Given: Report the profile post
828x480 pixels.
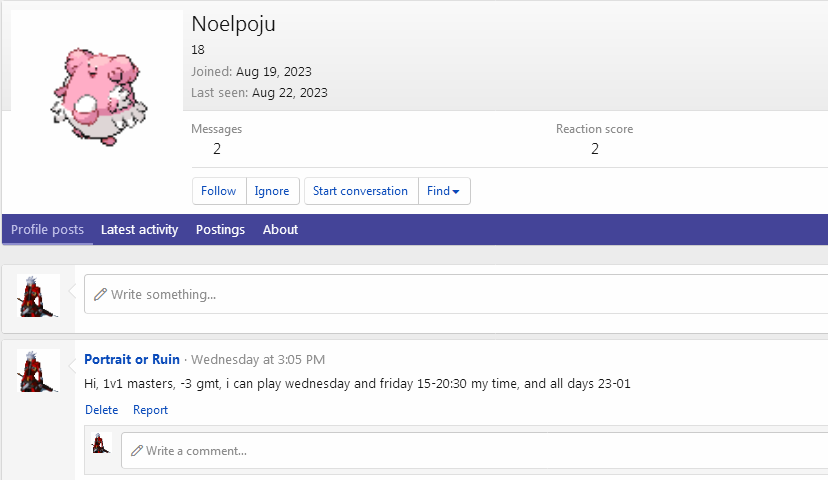Looking at the screenshot, I should click(150, 410).
